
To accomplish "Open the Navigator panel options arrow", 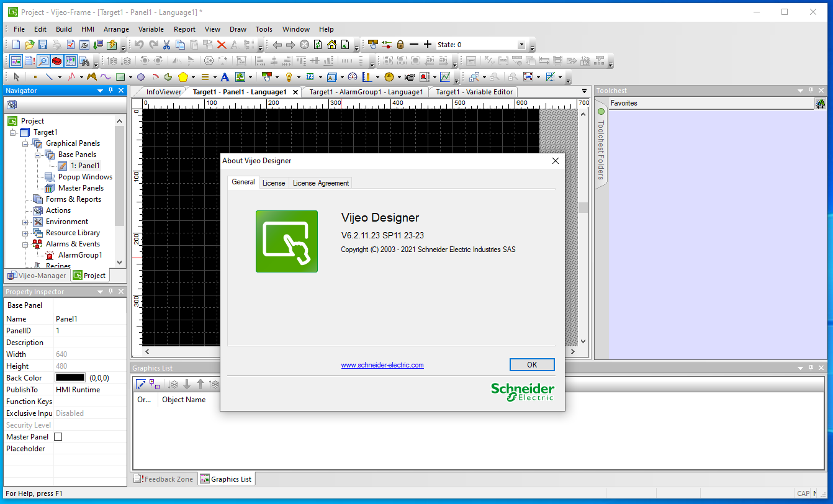I will (x=101, y=91).
